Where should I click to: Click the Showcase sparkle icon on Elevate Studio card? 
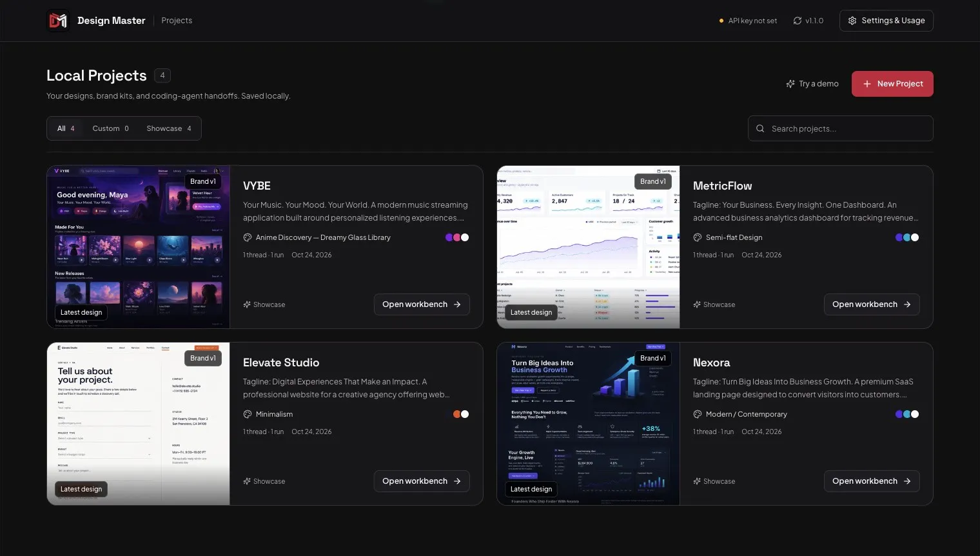[247, 481]
